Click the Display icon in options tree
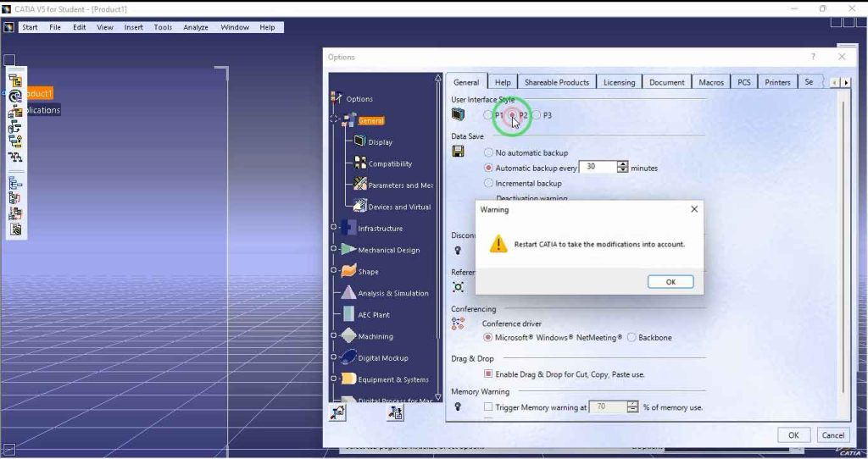The image size is (868, 459). [x=359, y=141]
